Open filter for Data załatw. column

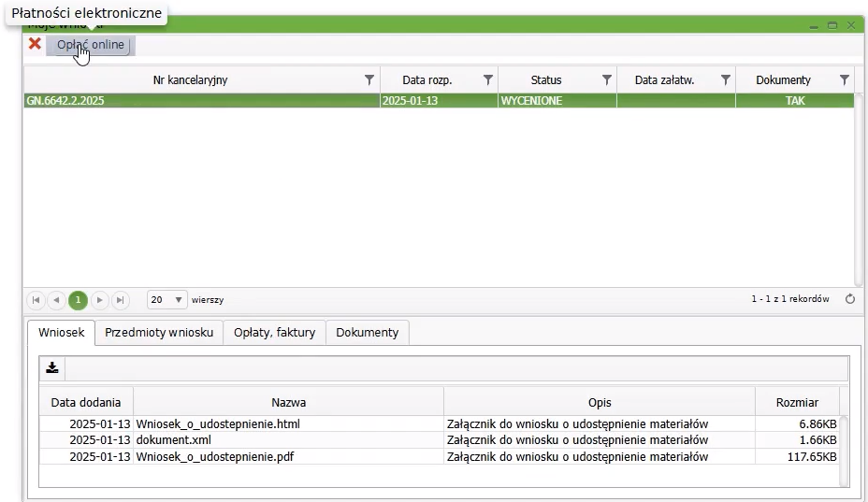click(725, 80)
